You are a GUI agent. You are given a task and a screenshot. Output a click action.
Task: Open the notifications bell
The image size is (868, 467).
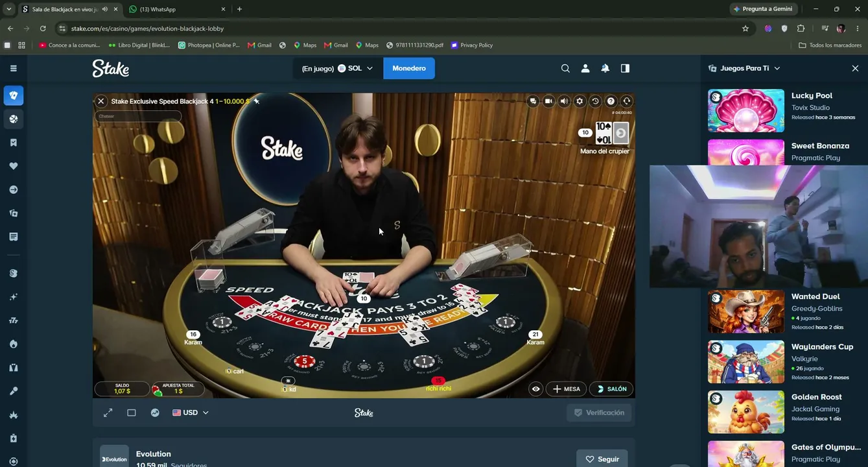tap(605, 68)
